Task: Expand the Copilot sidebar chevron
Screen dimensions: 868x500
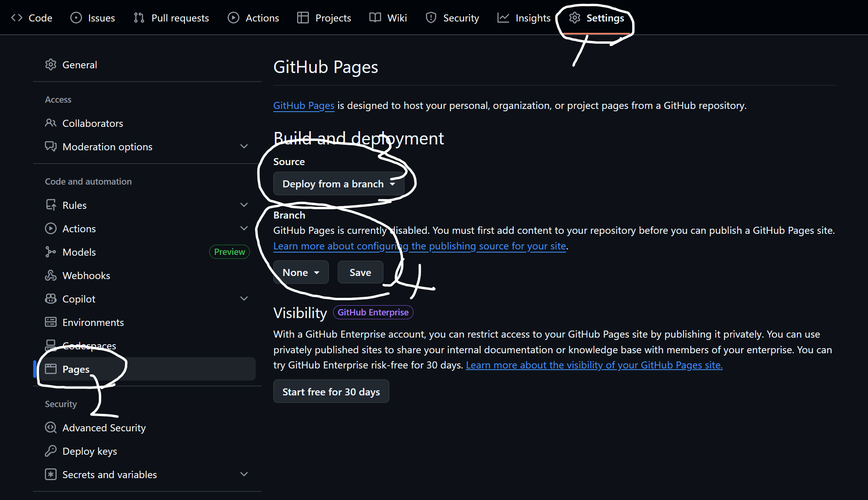Action: [x=244, y=299]
